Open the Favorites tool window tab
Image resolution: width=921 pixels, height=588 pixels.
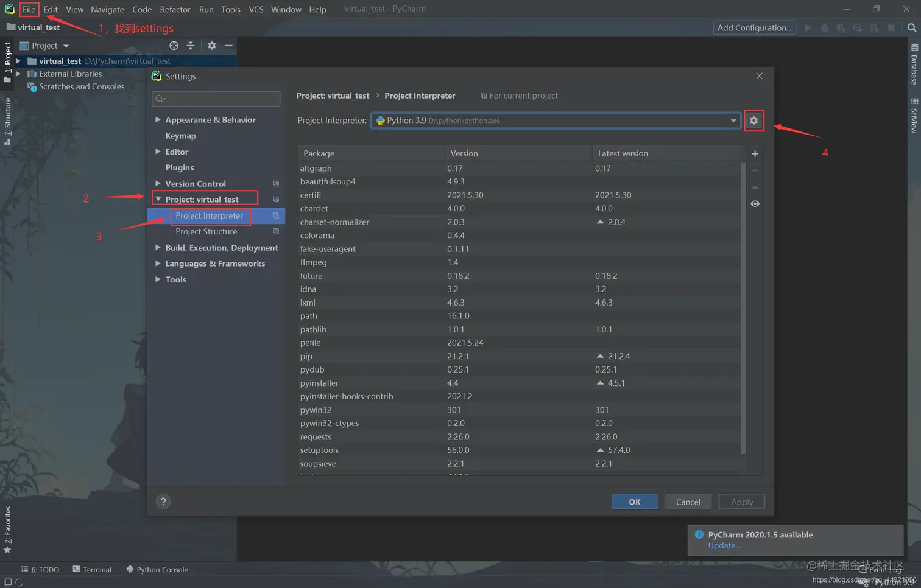7,530
